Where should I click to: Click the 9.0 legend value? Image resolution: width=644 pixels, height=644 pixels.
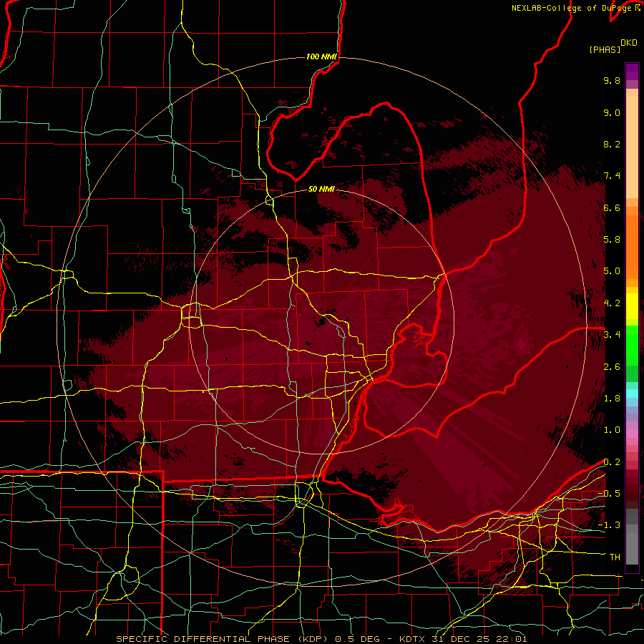click(x=612, y=112)
